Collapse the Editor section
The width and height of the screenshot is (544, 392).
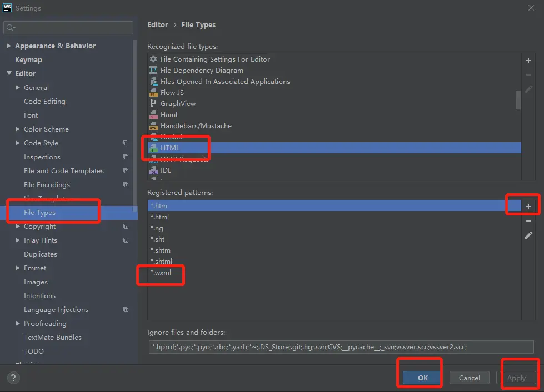point(9,73)
